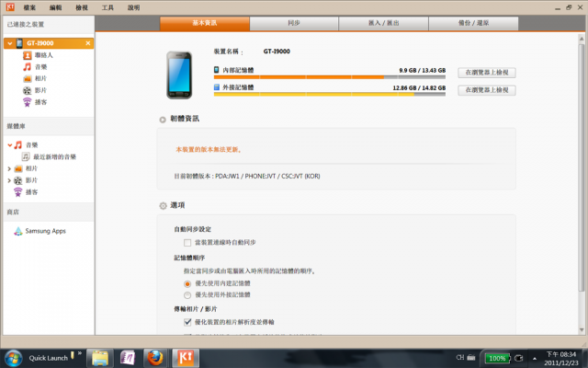This screenshot has width=588, height=368.
Task: Switch to the 備份/還原 tab
Action: [x=474, y=23]
